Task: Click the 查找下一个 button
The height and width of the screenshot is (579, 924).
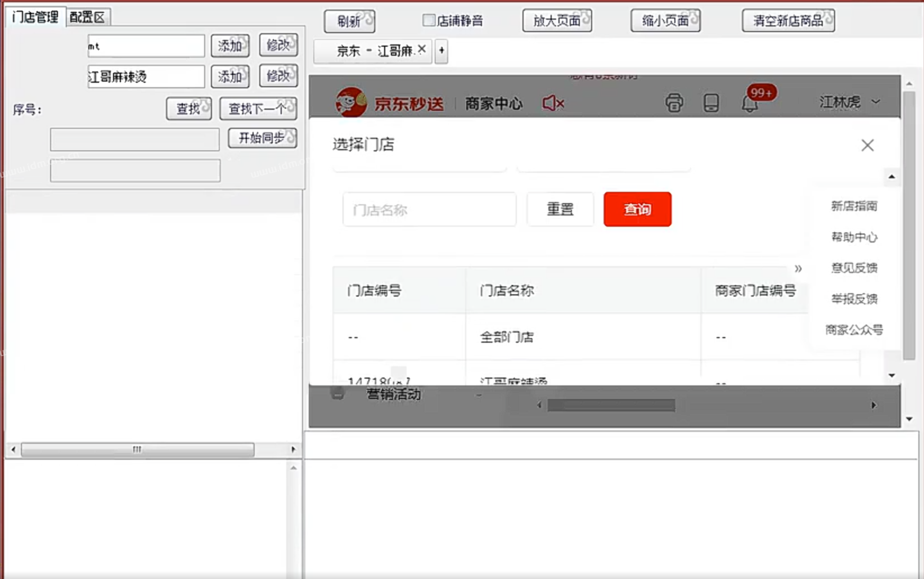Action: 258,109
